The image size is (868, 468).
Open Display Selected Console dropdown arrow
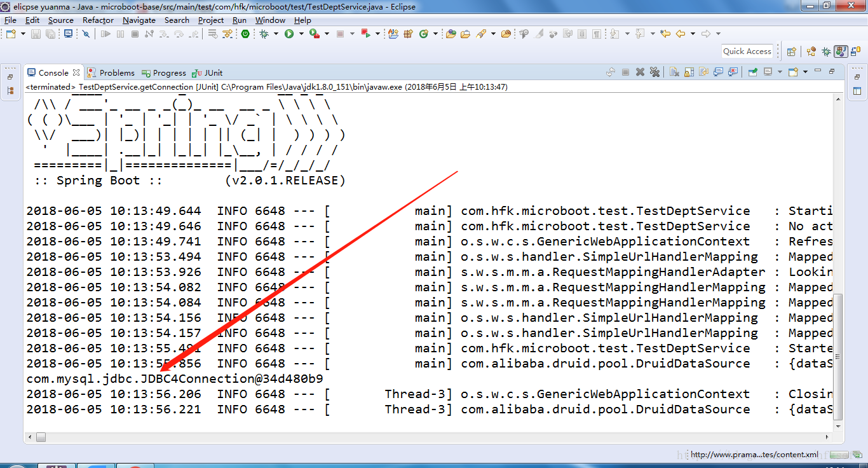click(x=780, y=72)
